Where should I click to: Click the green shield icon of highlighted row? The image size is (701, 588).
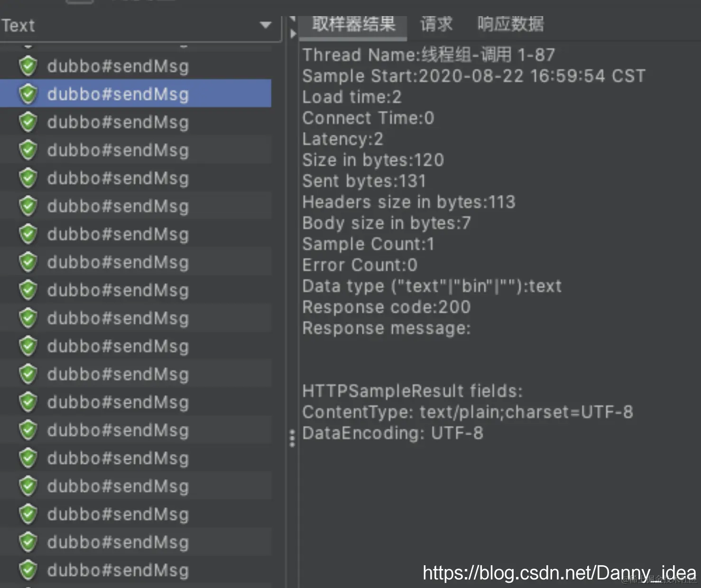point(28,94)
